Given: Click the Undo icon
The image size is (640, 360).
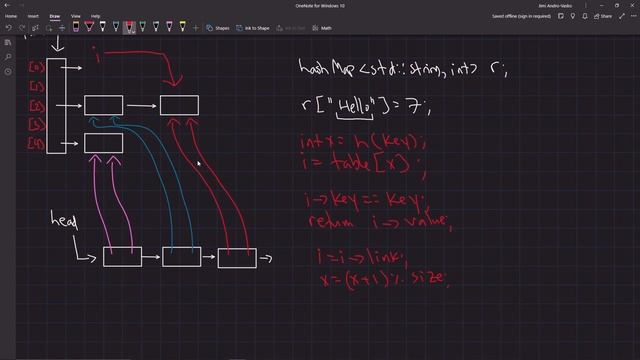Looking at the screenshot, I should pos(9,28).
